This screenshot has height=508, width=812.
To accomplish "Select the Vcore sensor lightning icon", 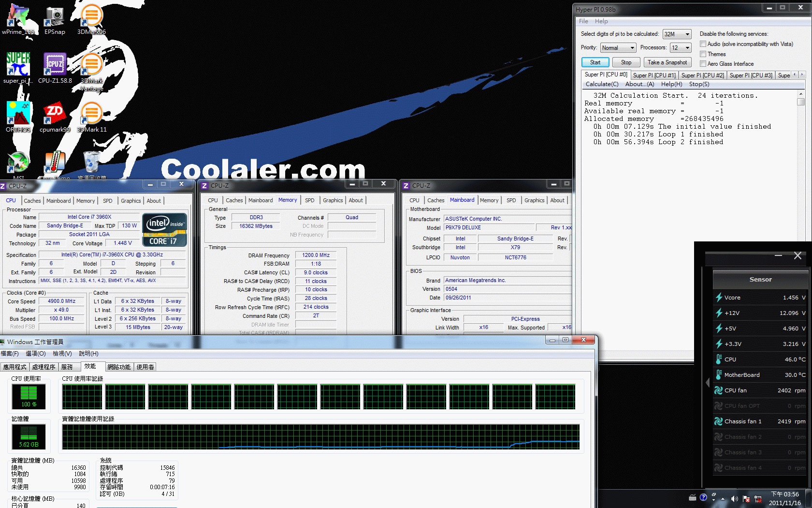I will [719, 298].
